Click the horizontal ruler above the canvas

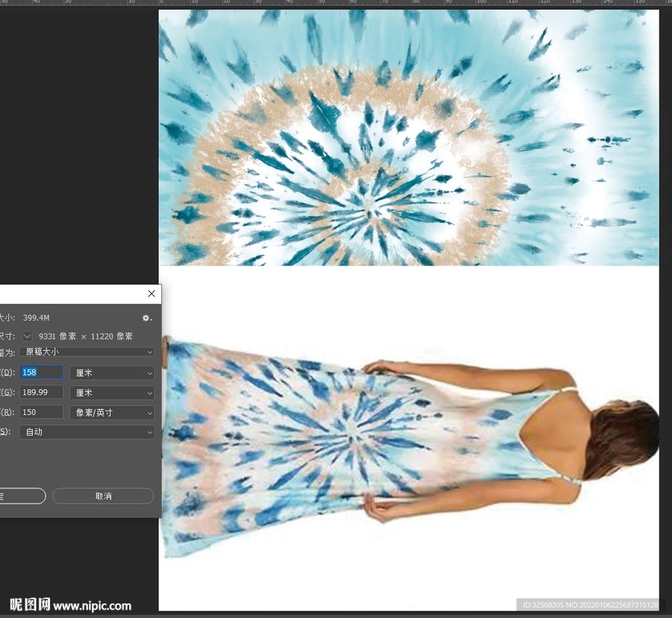[x=394, y=3]
